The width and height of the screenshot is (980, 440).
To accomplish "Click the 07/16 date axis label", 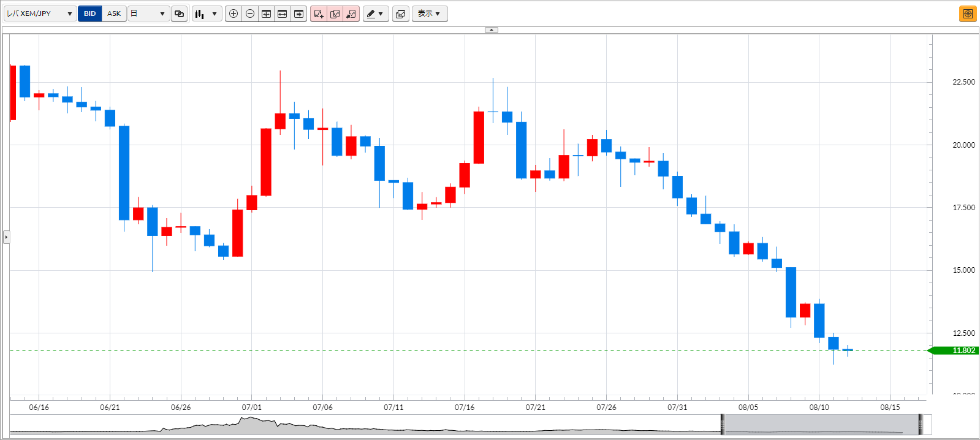I will [465, 407].
